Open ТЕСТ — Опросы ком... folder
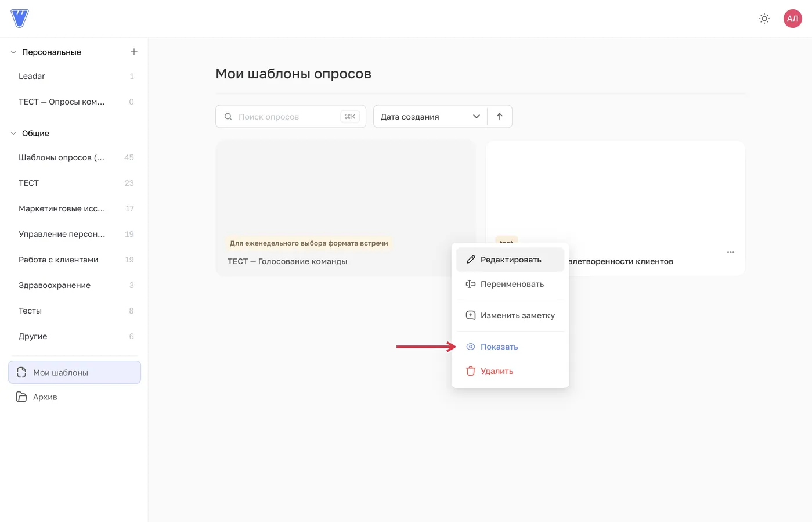 click(74, 102)
